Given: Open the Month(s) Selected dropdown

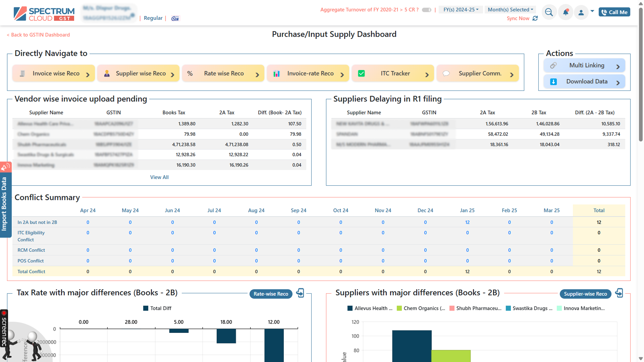Looking at the screenshot, I should (x=510, y=10).
